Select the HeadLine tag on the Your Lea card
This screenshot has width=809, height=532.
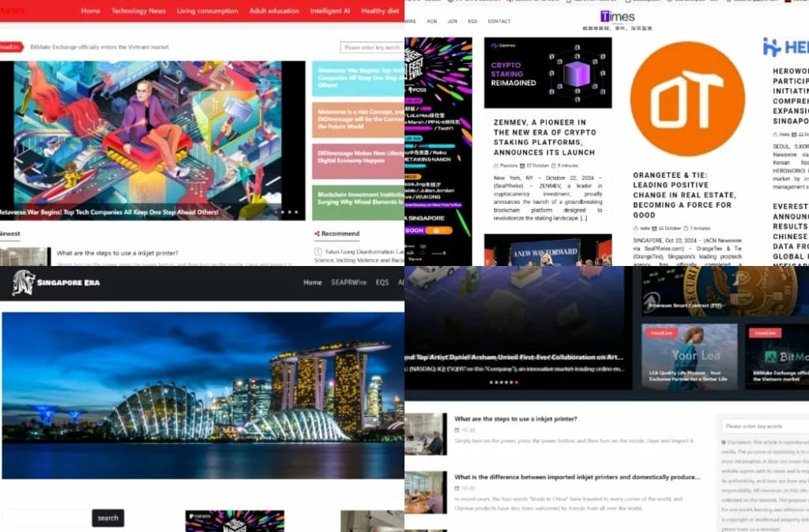click(x=661, y=333)
